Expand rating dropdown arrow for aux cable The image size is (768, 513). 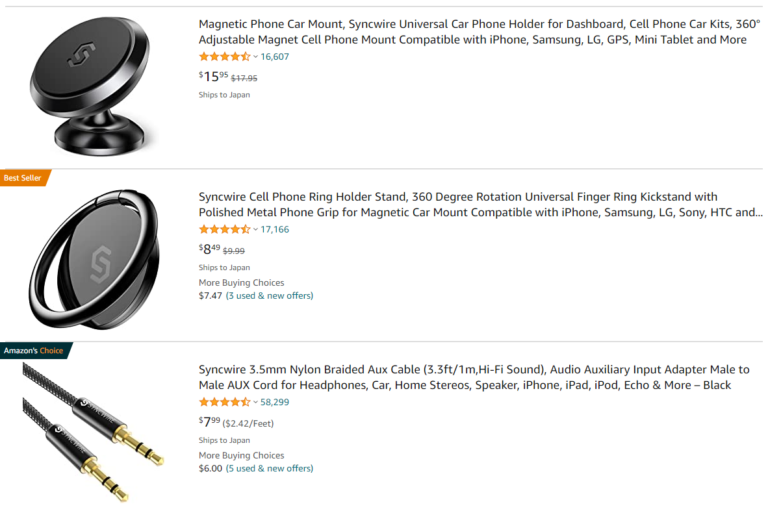coord(256,402)
